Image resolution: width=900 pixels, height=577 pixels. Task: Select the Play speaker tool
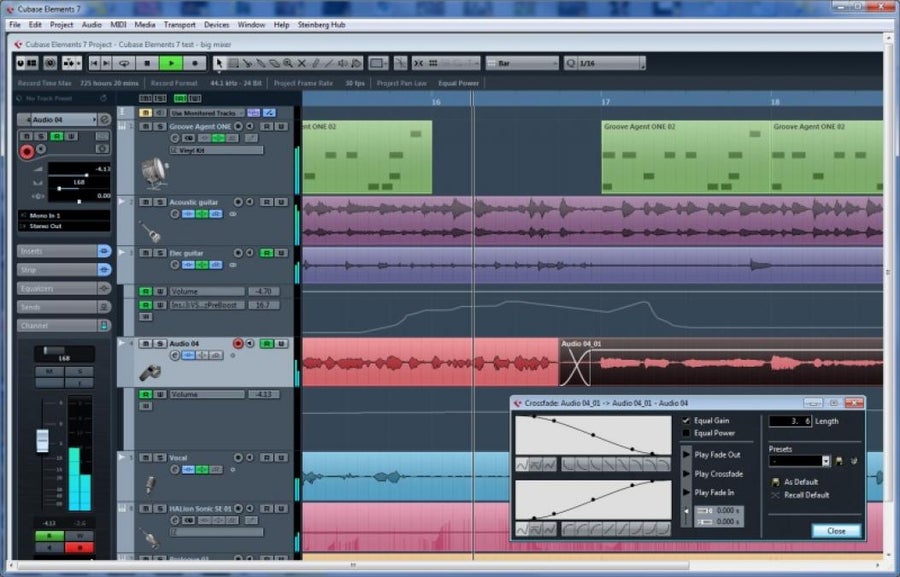[343, 63]
